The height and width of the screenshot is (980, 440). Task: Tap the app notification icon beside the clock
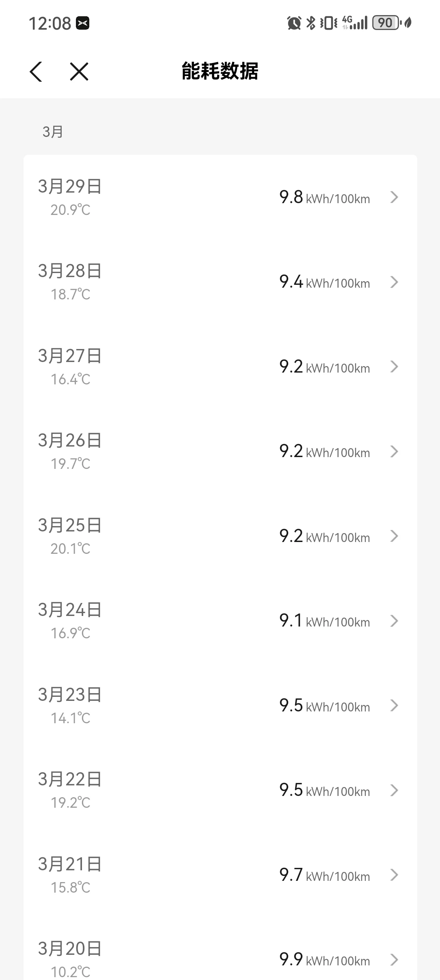[82, 23]
